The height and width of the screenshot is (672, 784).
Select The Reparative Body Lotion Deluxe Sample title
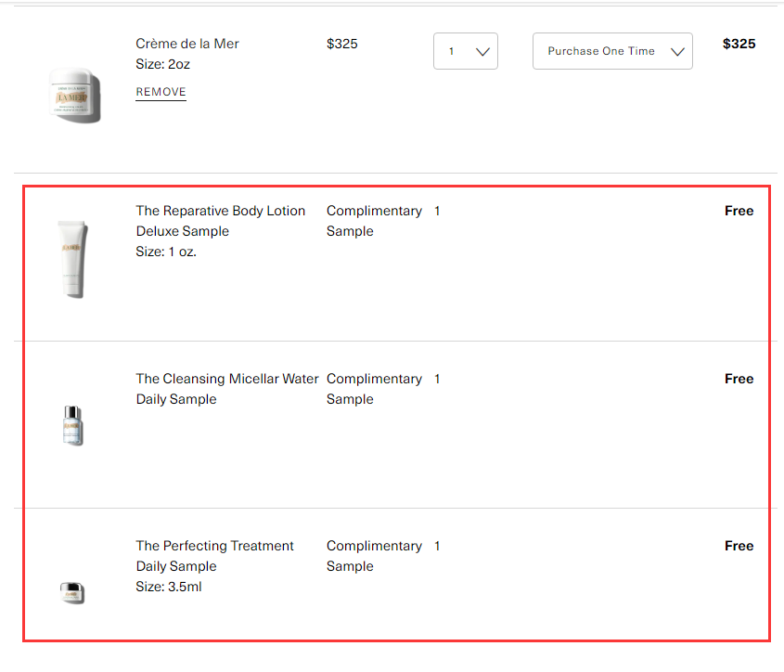click(x=220, y=221)
